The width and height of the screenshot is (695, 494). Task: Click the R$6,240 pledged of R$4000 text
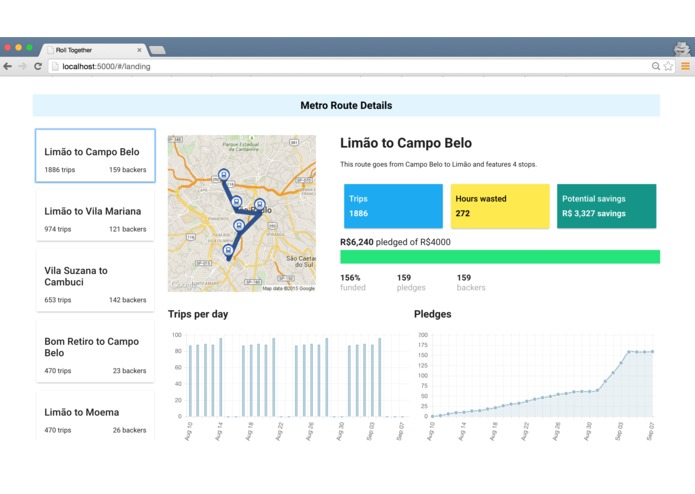coord(395,242)
